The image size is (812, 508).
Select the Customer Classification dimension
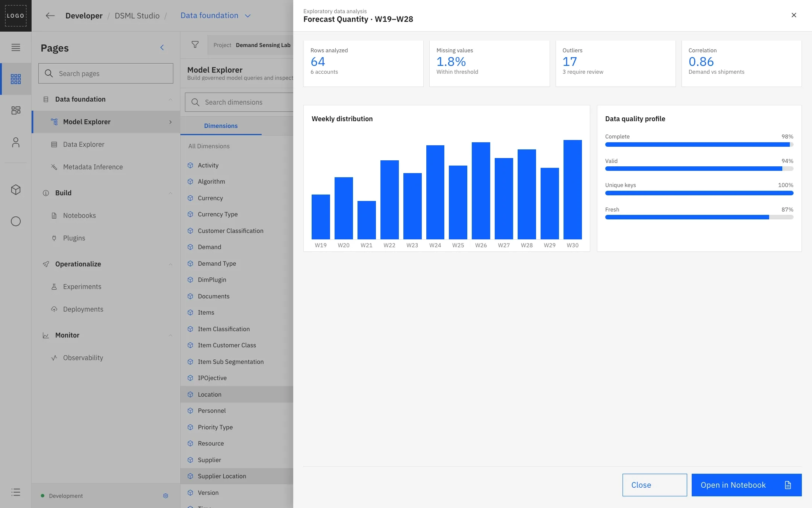237,231
